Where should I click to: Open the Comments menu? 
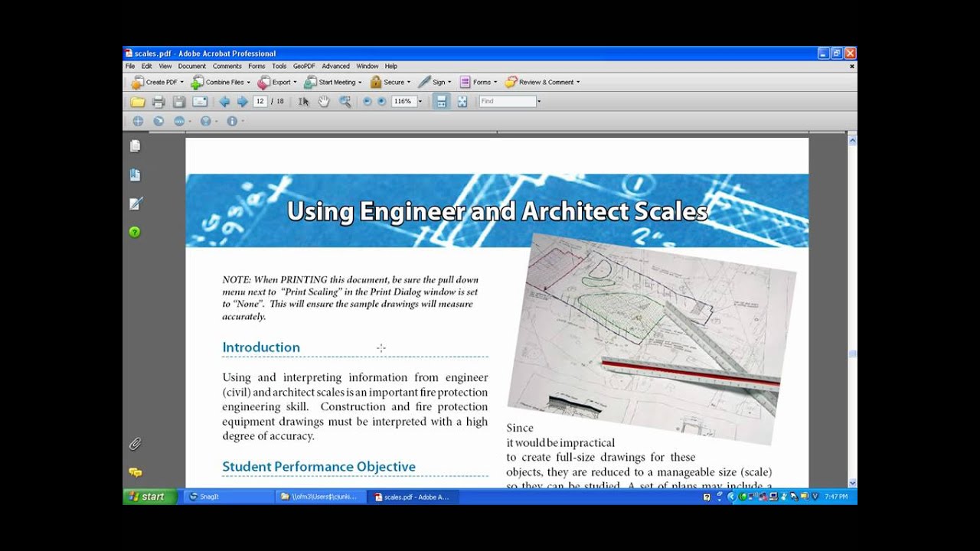[x=227, y=67]
